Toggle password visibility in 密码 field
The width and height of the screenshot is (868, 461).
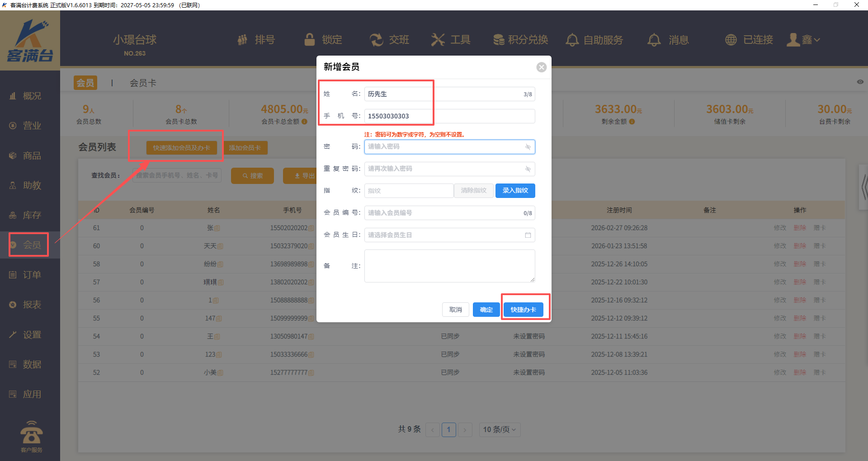(x=528, y=147)
